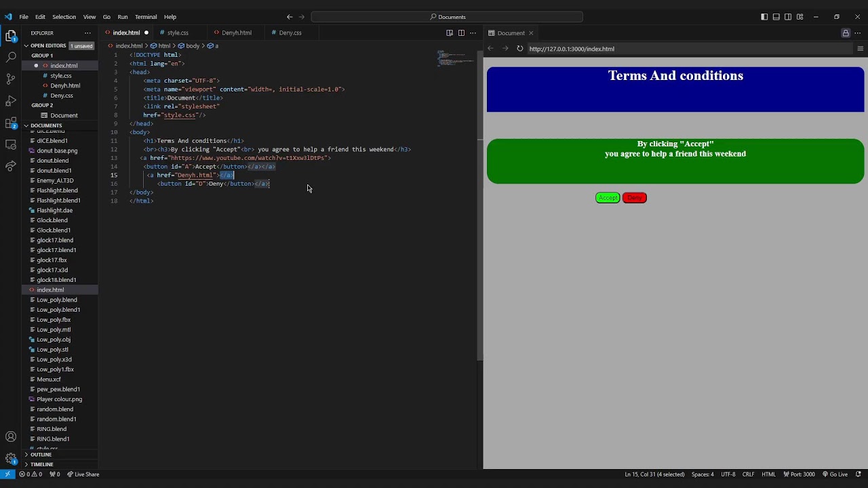Screen dimensions: 868x488
Task: Toggle the primary sidebar visibility
Action: pos(764,17)
